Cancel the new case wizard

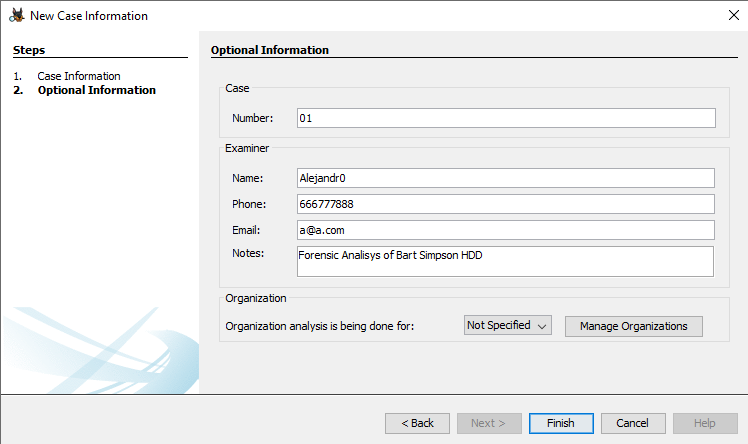(632, 423)
